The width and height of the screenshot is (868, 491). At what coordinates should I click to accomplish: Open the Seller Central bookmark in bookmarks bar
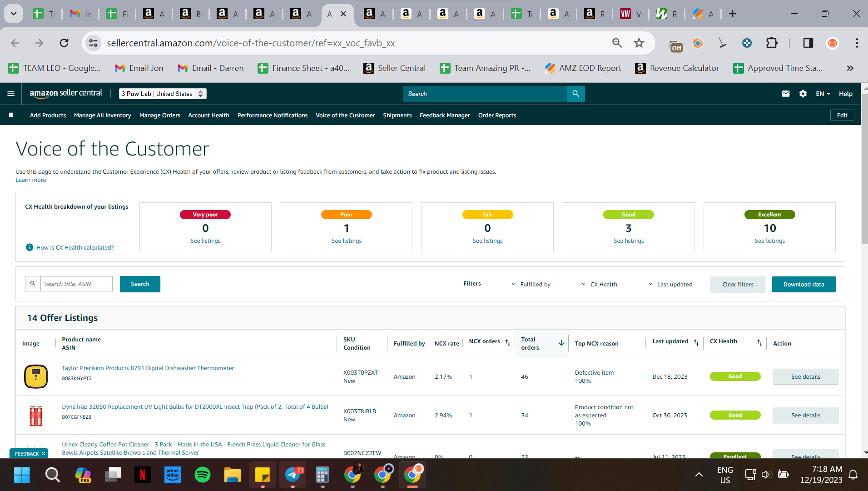pos(394,68)
